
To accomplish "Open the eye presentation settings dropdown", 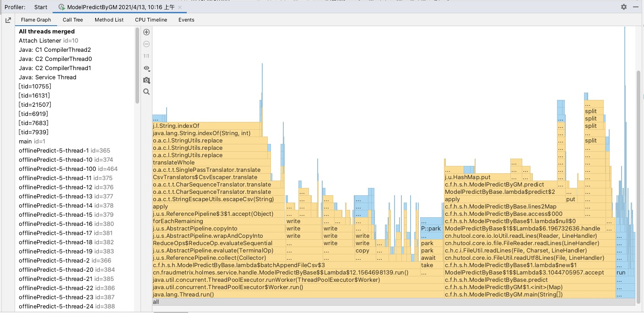I will pyautogui.click(x=146, y=68).
